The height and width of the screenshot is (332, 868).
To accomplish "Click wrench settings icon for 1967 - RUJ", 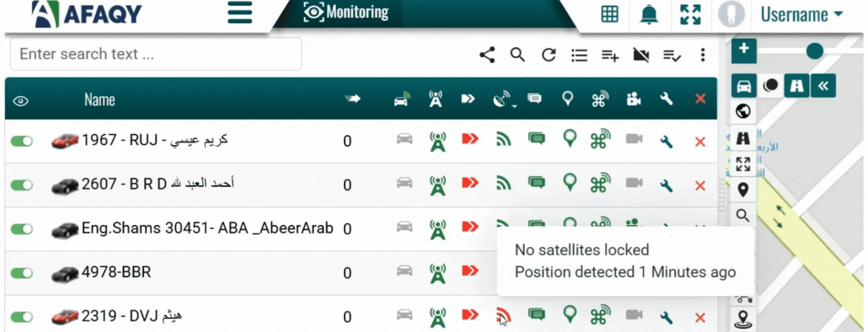I will click(x=666, y=141).
